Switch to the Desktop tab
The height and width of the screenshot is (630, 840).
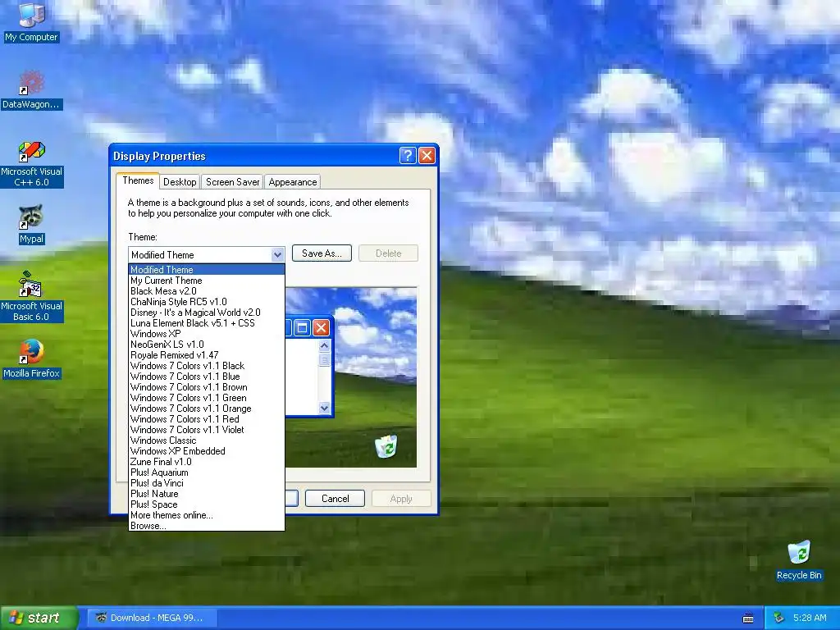pos(180,182)
